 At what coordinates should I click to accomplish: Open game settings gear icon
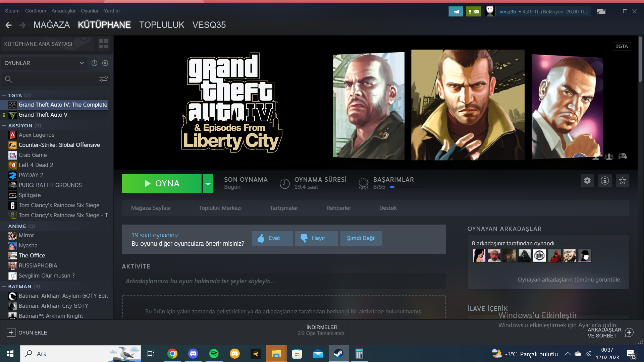(587, 181)
